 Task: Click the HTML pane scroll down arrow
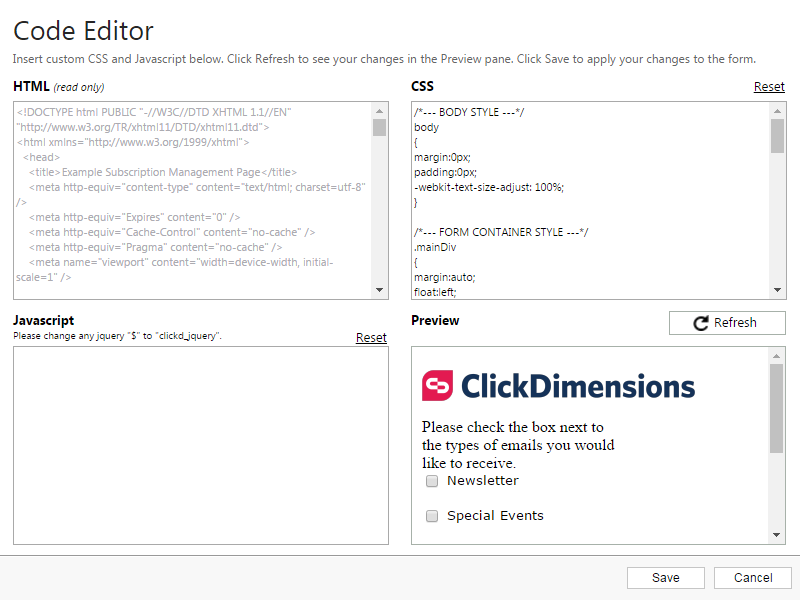379,290
